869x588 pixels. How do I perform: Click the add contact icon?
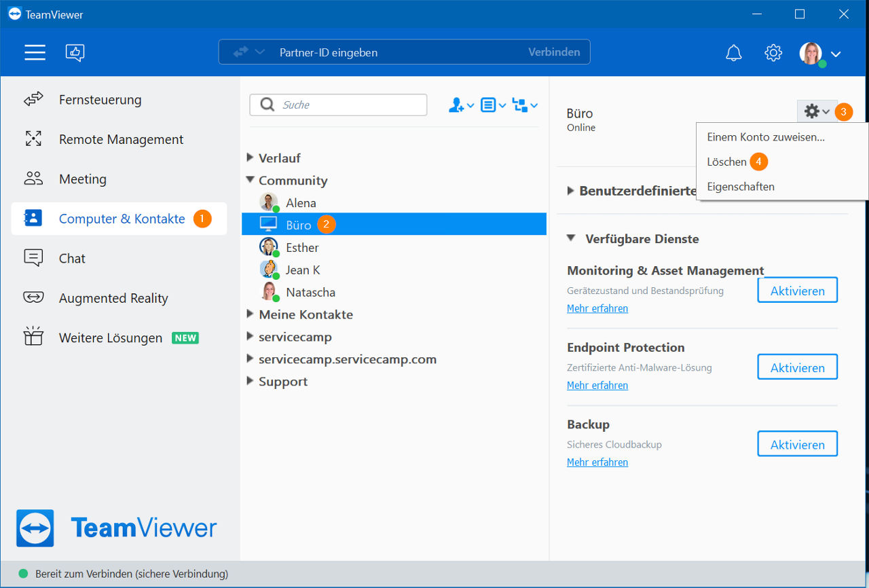pos(461,105)
